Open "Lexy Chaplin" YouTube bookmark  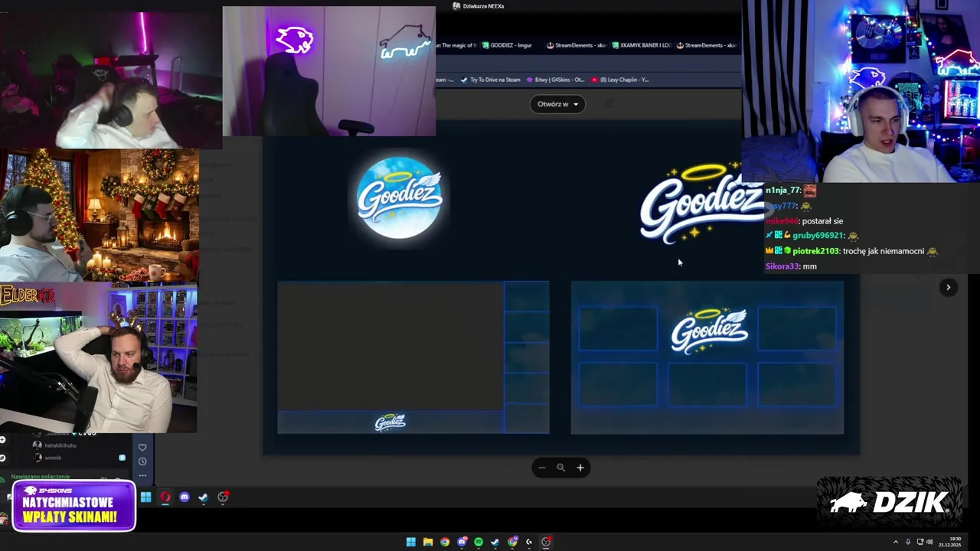click(x=619, y=80)
